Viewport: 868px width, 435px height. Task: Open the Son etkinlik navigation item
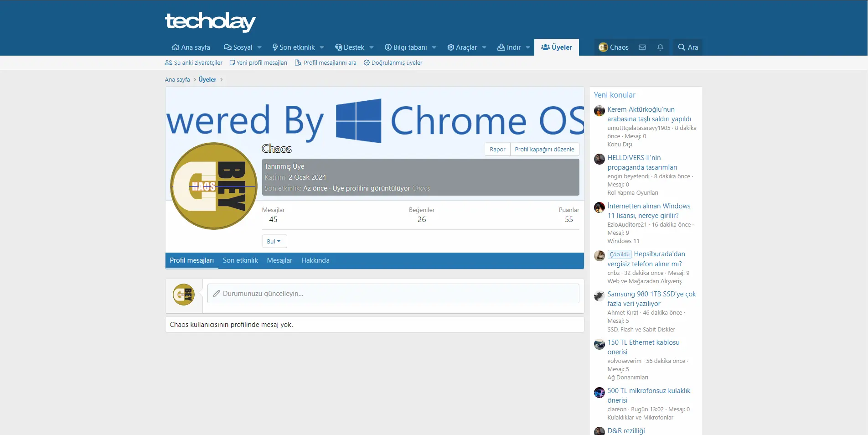[x=293, y=47]
